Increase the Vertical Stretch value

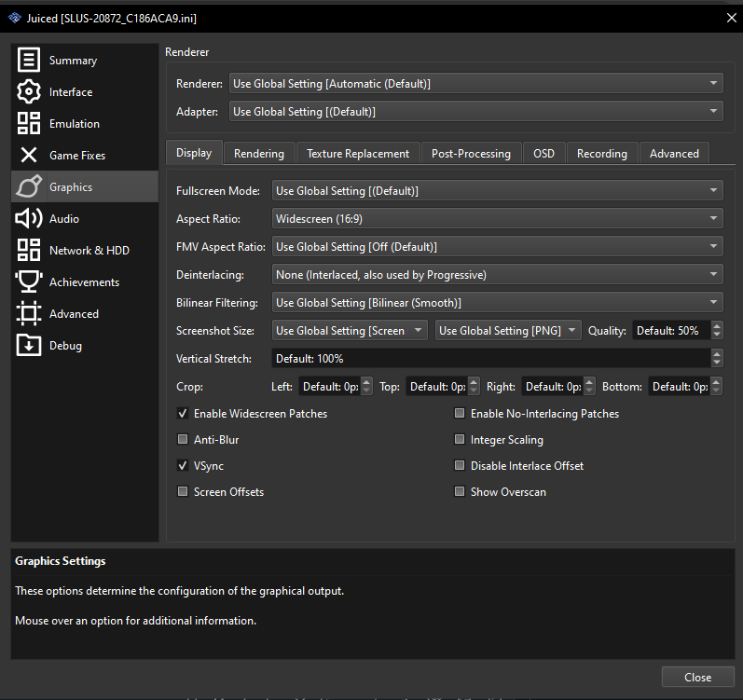(717, 353)
